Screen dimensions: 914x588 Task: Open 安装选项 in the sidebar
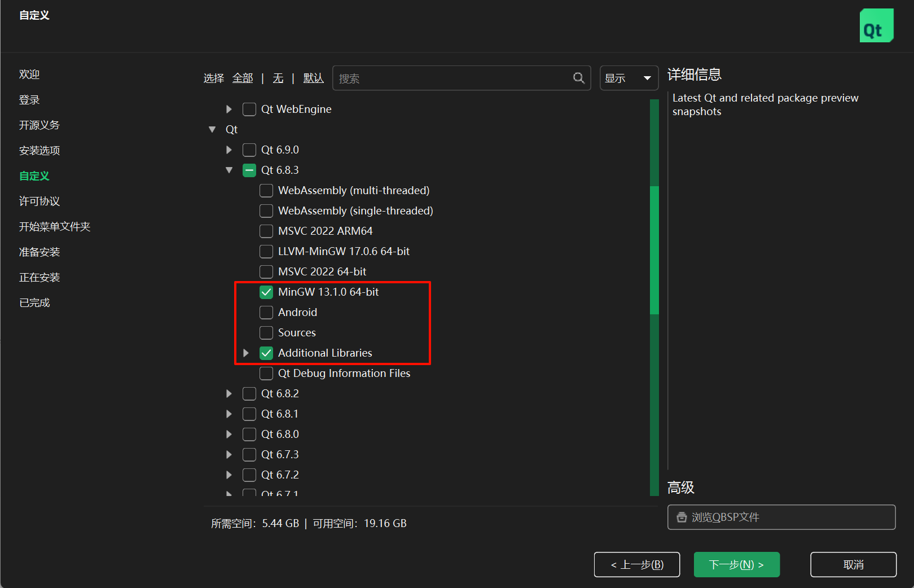pos(38,150)
